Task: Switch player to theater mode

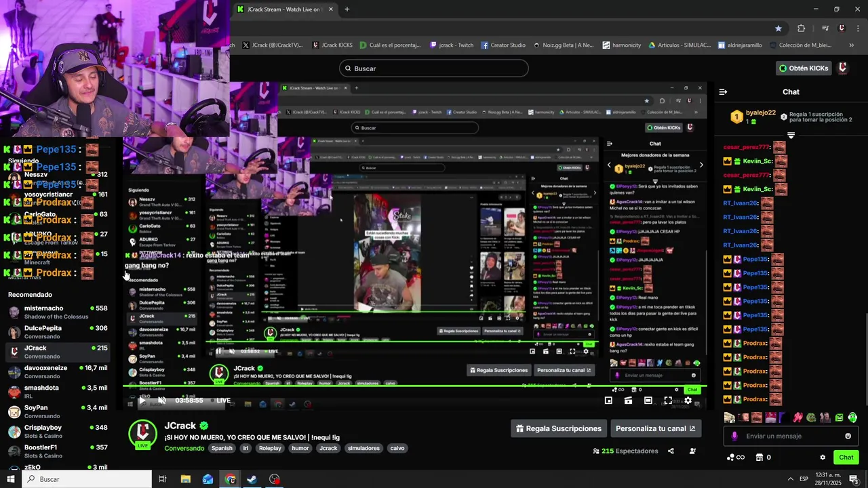Action: point(648,401)
